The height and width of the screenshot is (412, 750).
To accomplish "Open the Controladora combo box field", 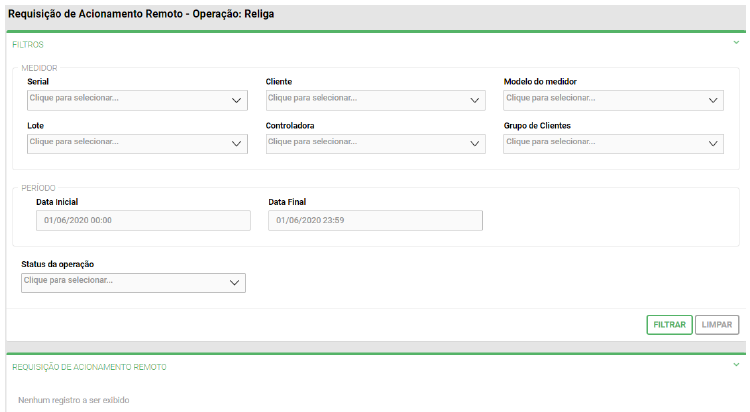I will point(360,143).
